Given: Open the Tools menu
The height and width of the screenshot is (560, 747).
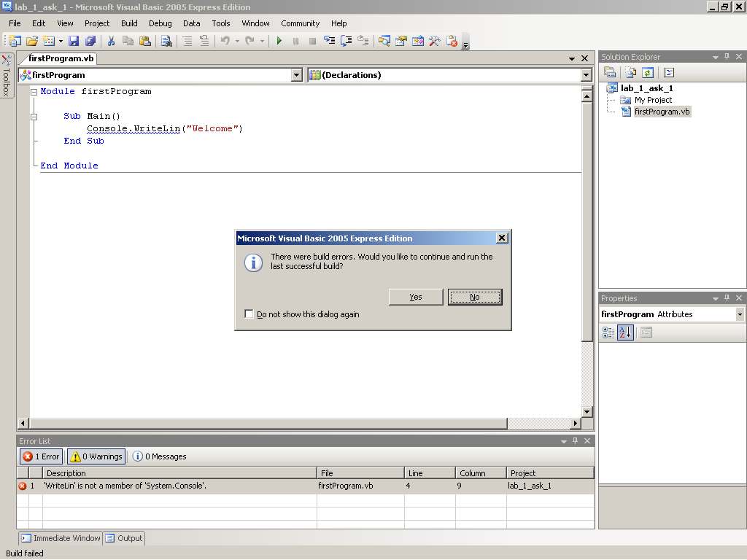Looking at the screenshot, I should [220, 23].
